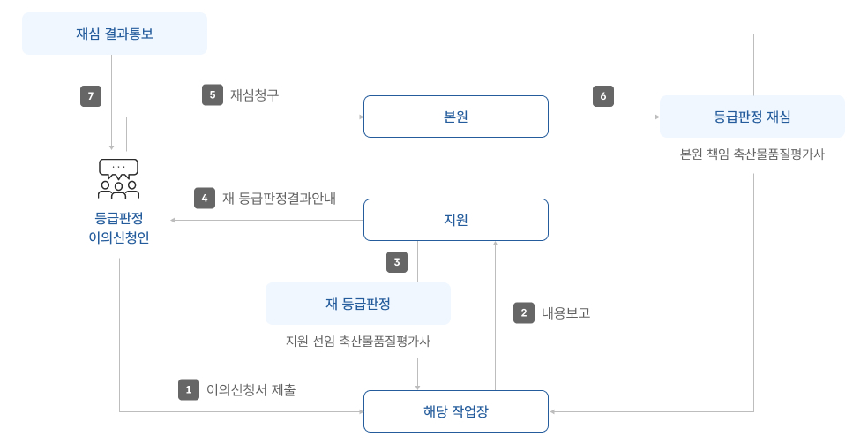Select the 재심 결과통보 box
The image size is (868, 444).
click(x=115, y=34)
